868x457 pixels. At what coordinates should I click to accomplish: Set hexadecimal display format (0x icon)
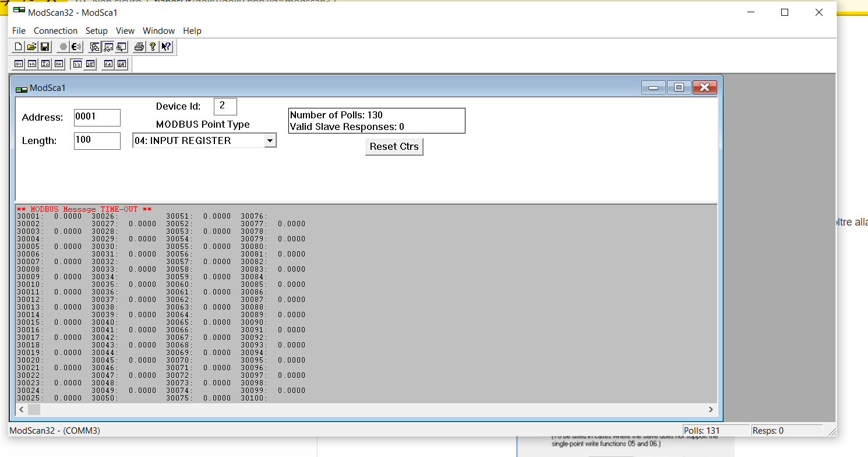pos(58,64)
